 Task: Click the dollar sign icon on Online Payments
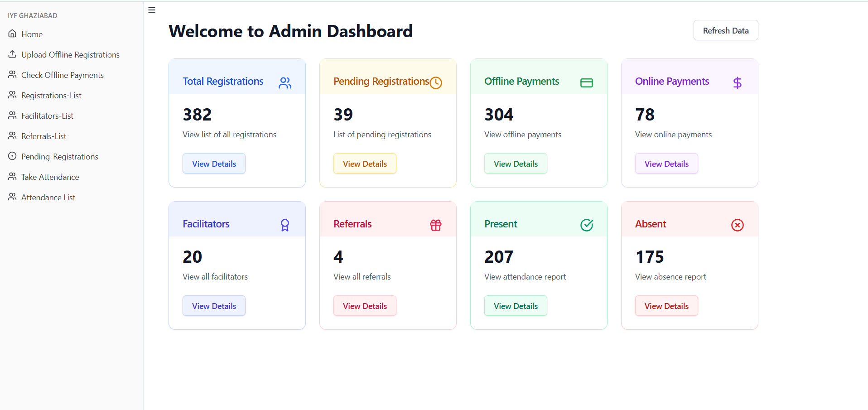737,82
